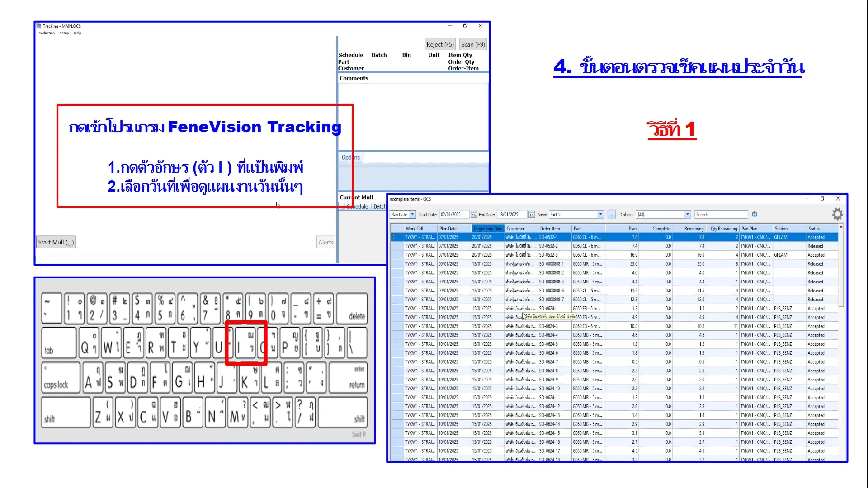The image size is (868, 488).
Task: Click the Tracking app icon in title bar
Action: point(39,26)
